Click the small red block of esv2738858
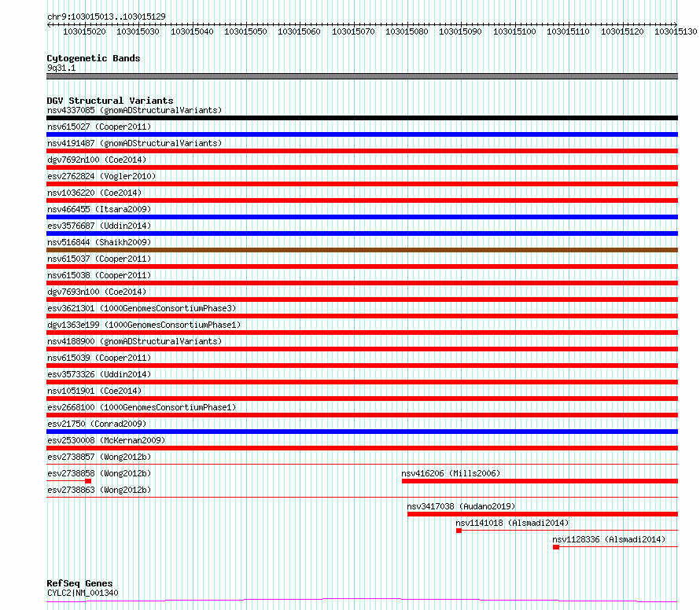This screenshot has width=700, height=610. click(88, 481)
